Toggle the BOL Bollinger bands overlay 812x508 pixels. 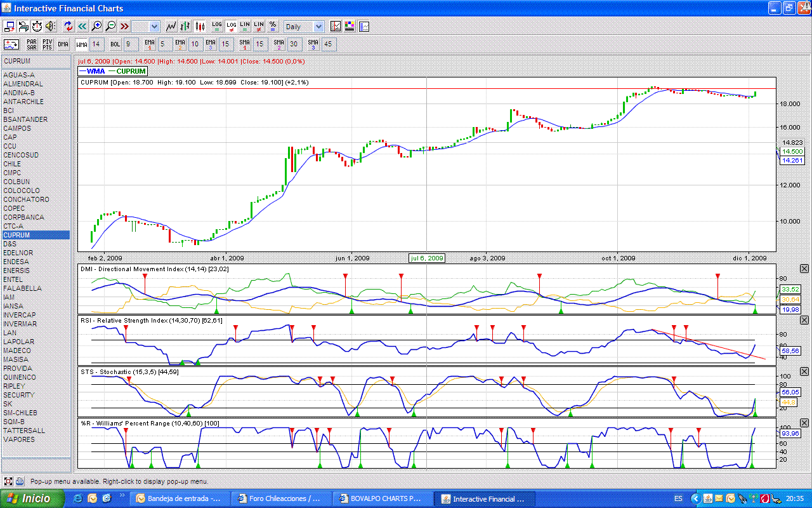115,44
